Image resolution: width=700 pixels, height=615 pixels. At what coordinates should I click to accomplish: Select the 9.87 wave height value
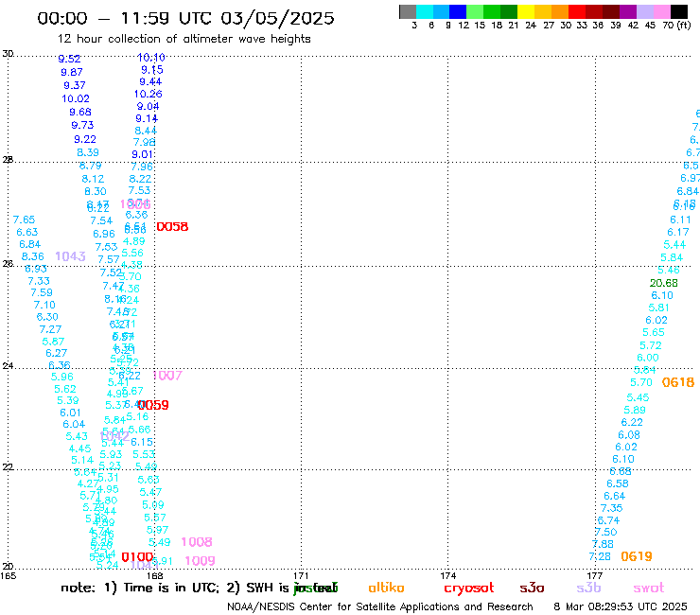[72, 72]
